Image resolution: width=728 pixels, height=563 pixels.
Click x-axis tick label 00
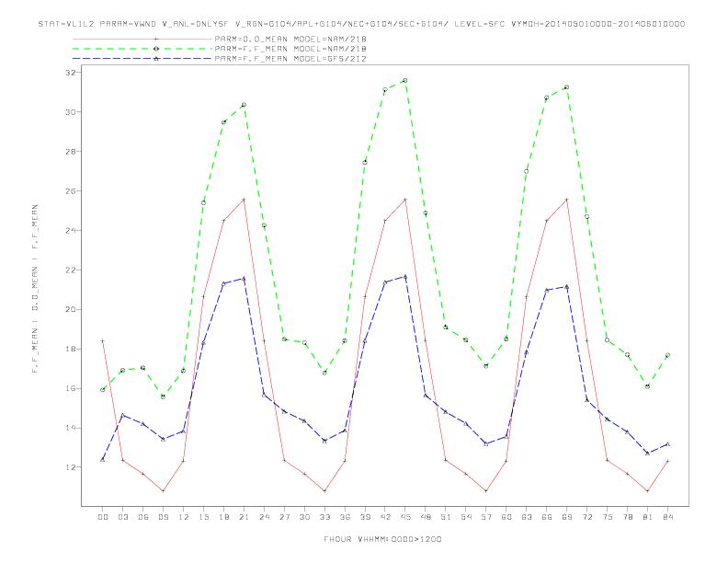(x=103, y=517)
